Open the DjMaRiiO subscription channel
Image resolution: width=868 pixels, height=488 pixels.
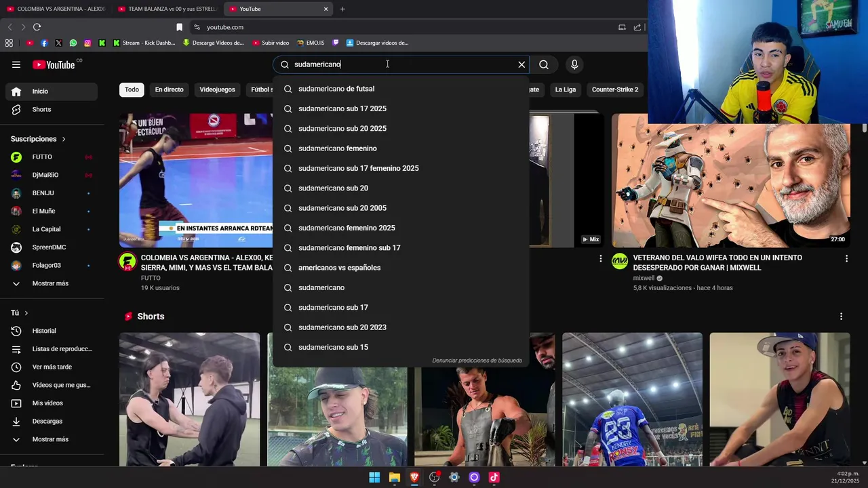[x=52, y=175]
